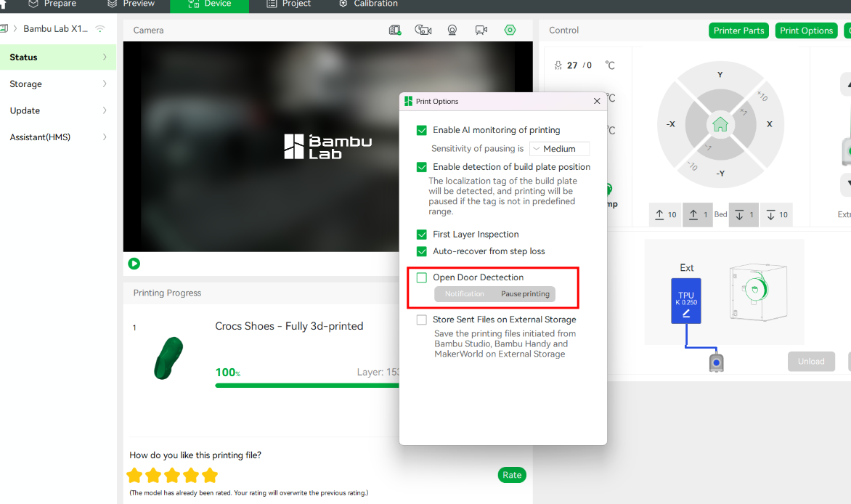Image resolution: width=851 pixels, height=504 pixels.
Task: Click the video recording icon in Camera toolbar
Action: [x=481, y=31]
